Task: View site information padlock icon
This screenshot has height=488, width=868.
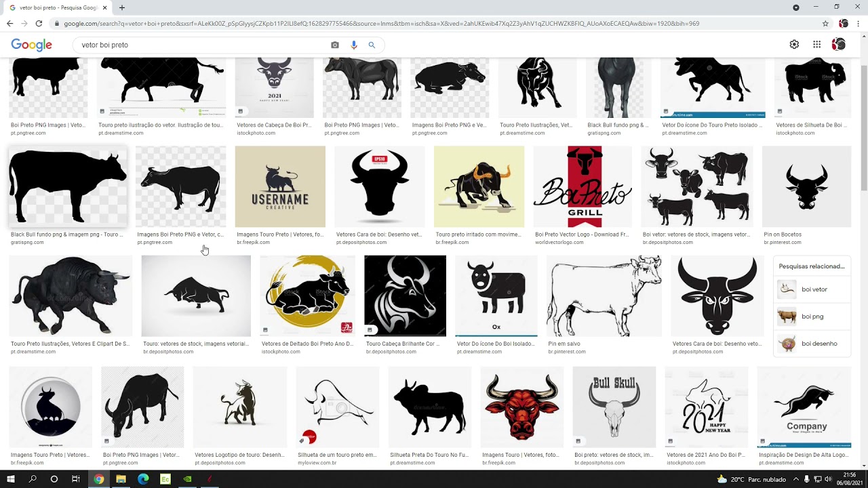Action: [x=56, y=24]
